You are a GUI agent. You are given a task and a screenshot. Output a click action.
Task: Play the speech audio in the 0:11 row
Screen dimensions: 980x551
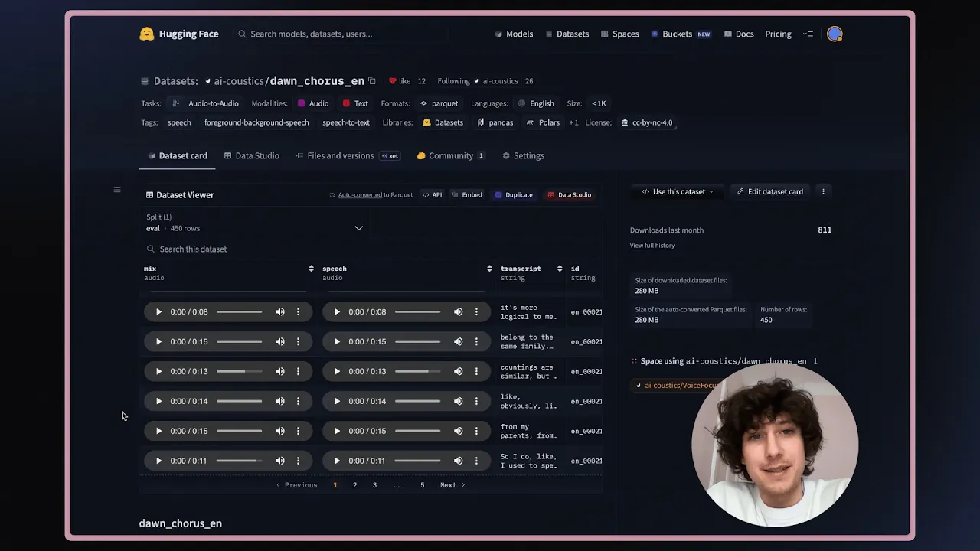coord(337,461)
